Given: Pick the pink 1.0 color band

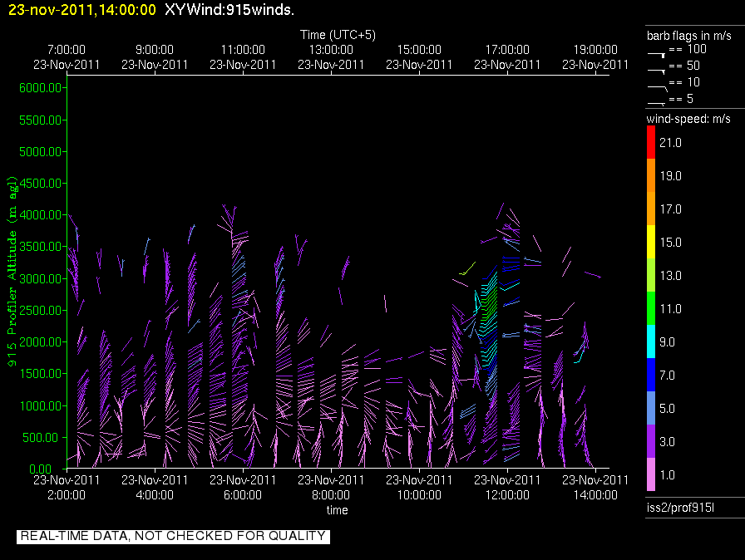Looking at the screenshot, I should coord(651,474).
